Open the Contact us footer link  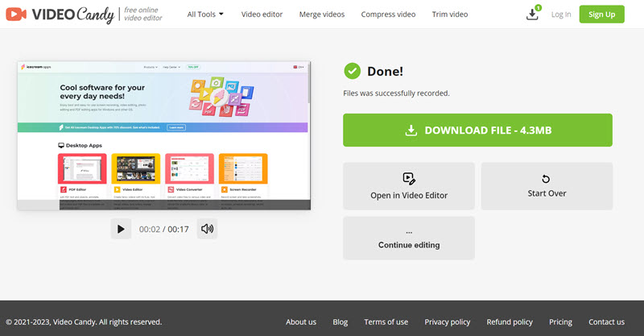pyautogui.click(x=606, y=322)
